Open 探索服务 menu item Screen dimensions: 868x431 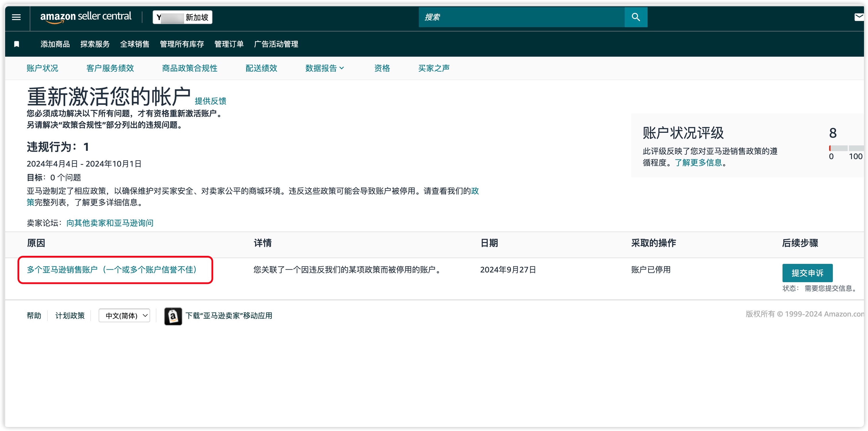point(95,44)
